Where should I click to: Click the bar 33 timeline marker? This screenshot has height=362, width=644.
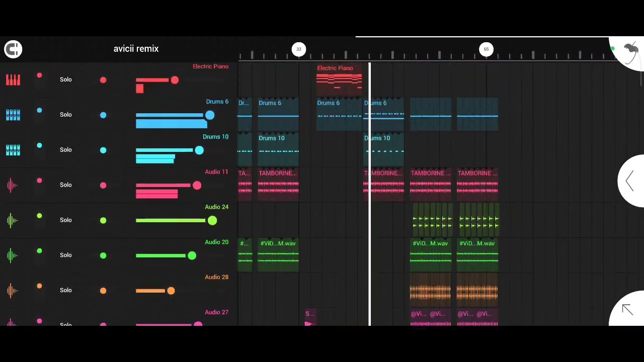click(x=299, y=49)
